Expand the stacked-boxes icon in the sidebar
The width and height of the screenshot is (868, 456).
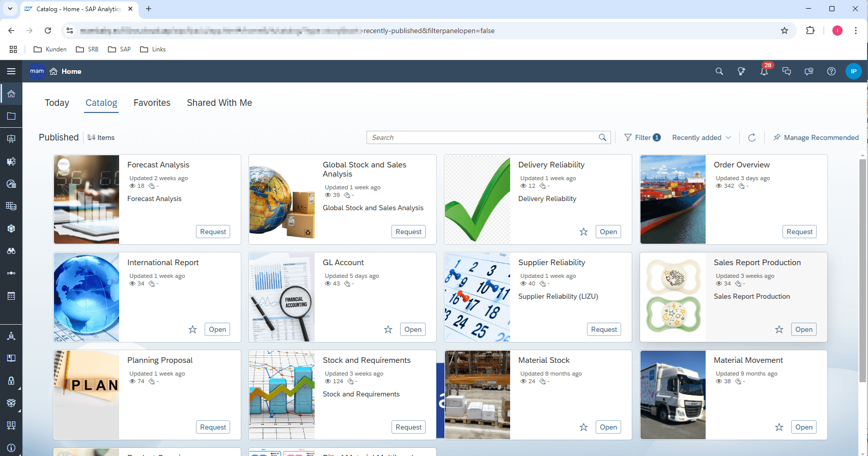(x=11, y=403)
